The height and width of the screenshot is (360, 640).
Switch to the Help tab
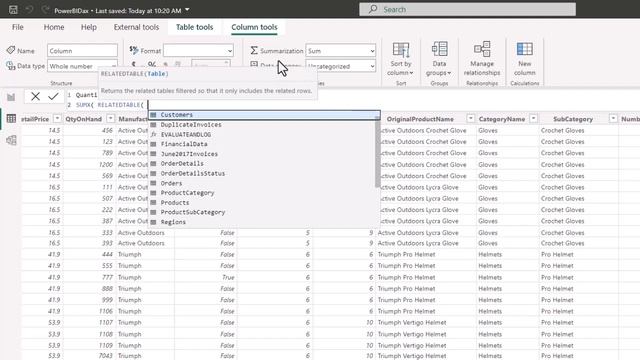pyautogui.click(x=89, y=27)
